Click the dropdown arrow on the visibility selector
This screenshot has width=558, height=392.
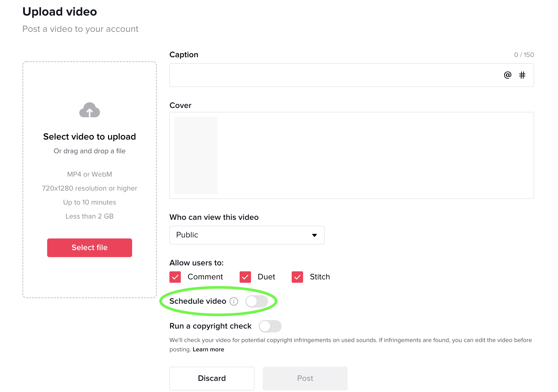(x=314, y=235)
